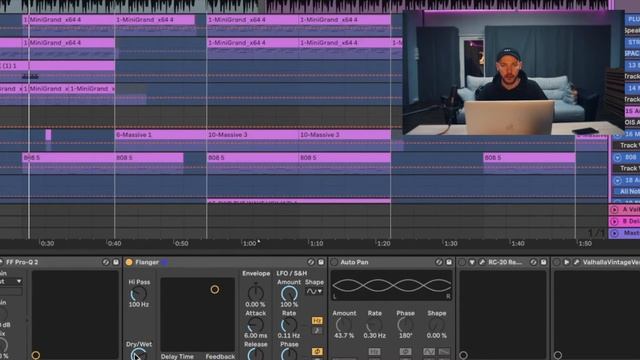
Task: Open hot-swap presets for Flanger device
Action: click(x=311, y=262)
